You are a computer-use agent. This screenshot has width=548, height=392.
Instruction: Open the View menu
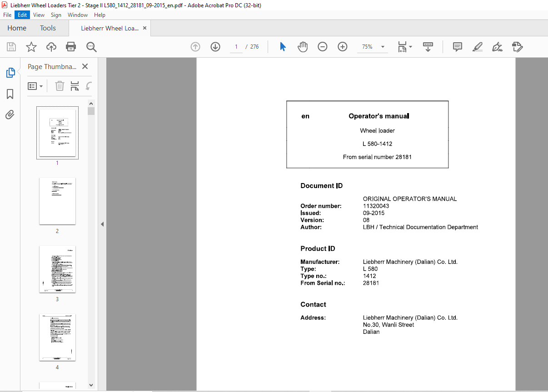point(39,15)
